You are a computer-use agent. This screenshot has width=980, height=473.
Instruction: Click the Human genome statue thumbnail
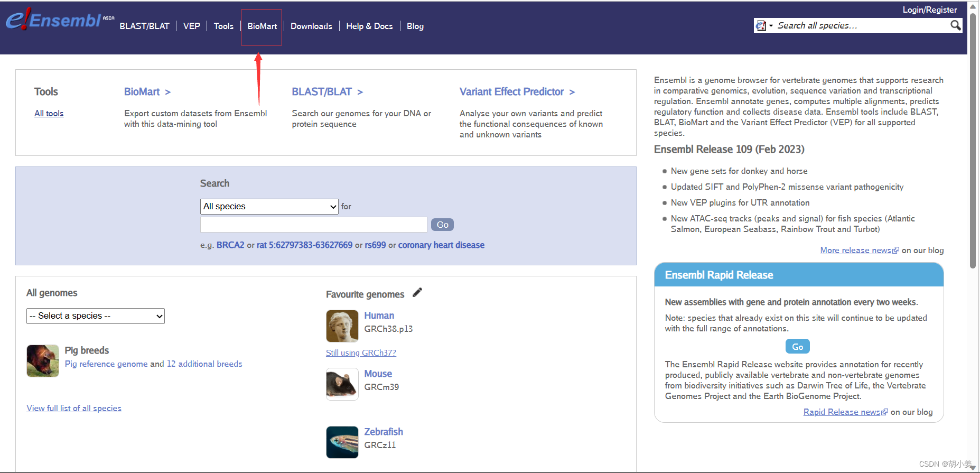pos(342,326)
